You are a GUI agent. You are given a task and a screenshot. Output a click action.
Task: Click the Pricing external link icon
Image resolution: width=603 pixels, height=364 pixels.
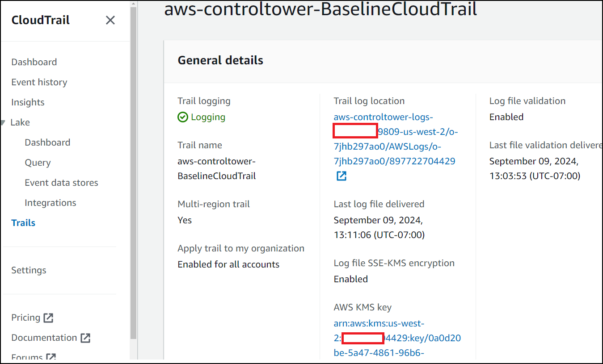pos(48,318)
